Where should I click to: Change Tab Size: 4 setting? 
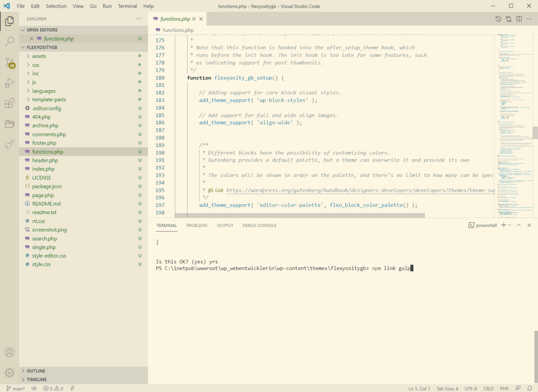pyautogui.click(x=447, y=388)
